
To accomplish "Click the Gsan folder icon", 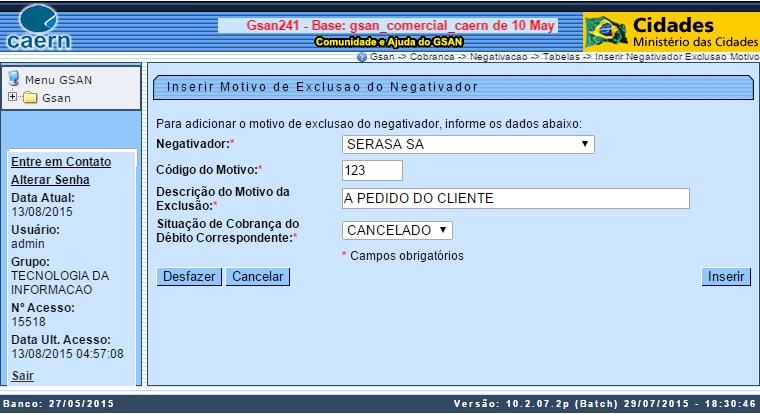I will pyautogui.click(x=30, y=98).
